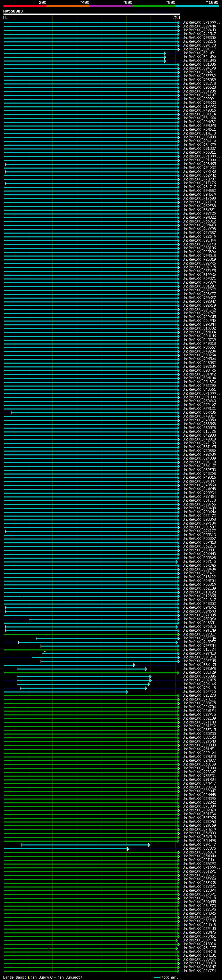Open hit UniRef100_Q42547
This screenshot has height=980, width=222.
[x=199, y=34]
